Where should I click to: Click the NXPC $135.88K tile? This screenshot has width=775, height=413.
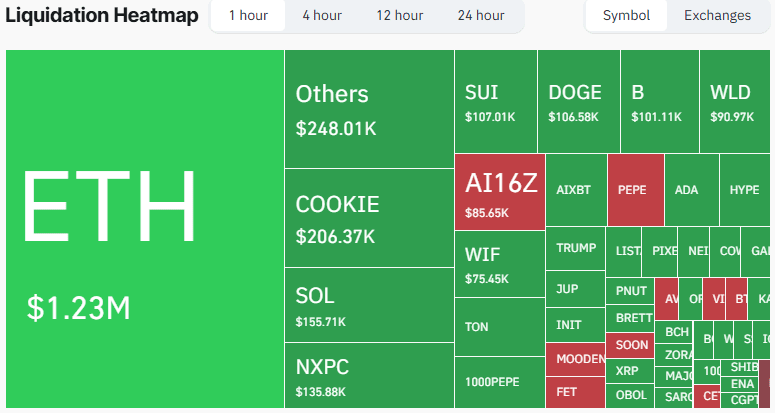(369, 375)
